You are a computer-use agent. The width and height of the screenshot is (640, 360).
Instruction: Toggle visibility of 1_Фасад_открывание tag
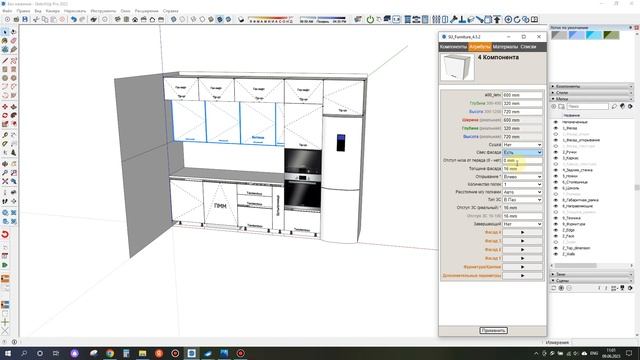[x=556, y=140]
